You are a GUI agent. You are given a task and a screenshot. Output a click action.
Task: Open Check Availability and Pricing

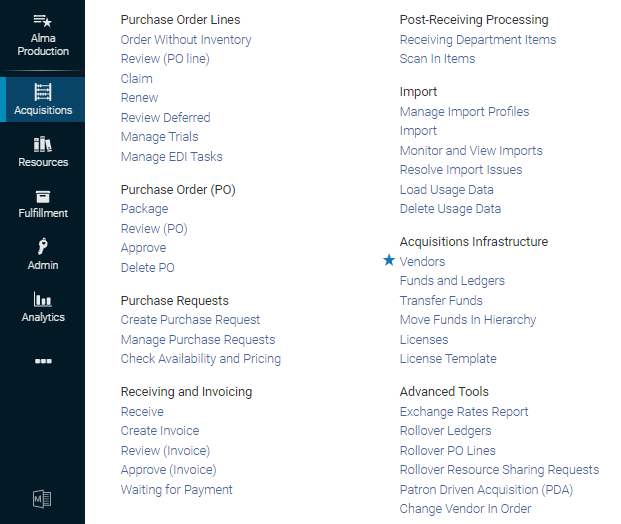[x=200, y=359]
